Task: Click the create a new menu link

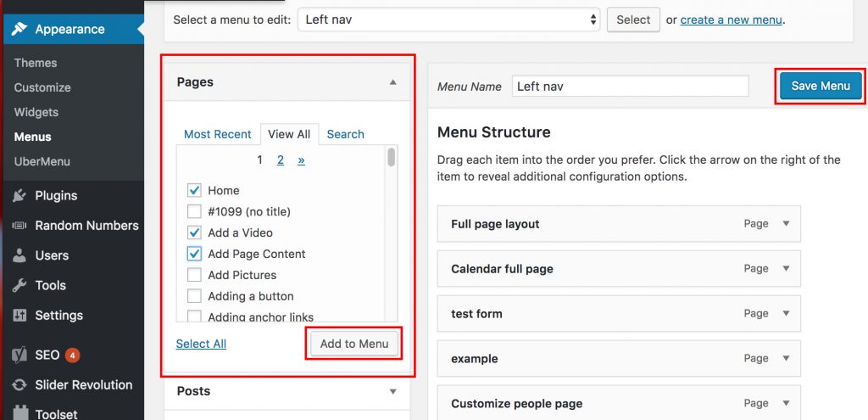Action: (x=732, y=20)
